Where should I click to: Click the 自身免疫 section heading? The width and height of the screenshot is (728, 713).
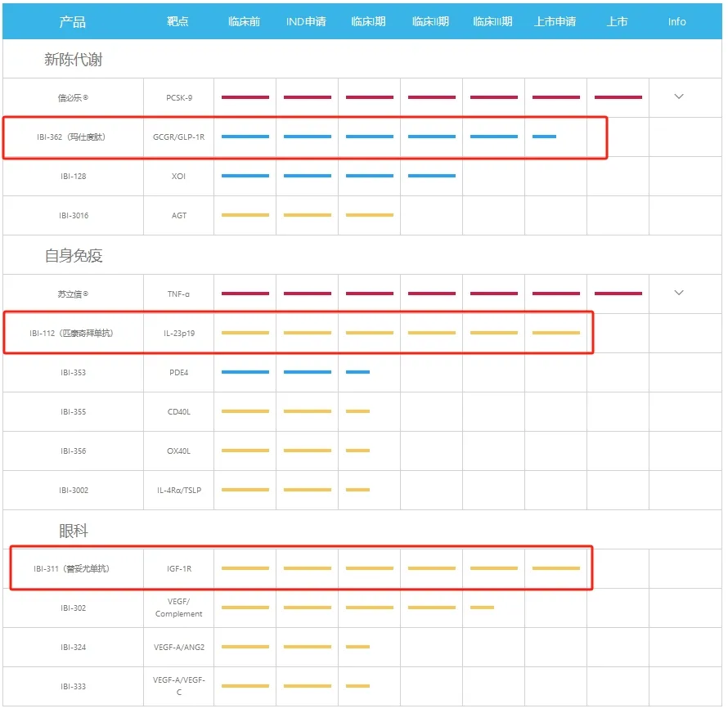coord(73,256)
